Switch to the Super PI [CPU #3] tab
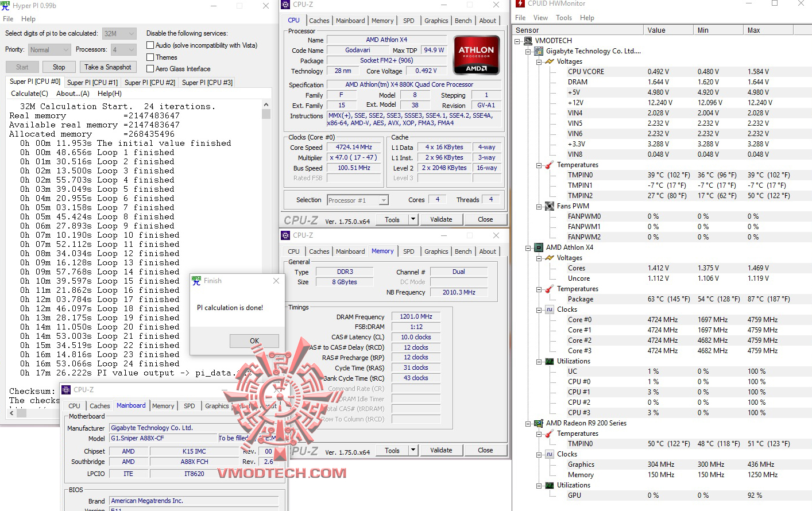Image resolution: width=812 pixels, height=511 pixels. (x=207, y=83)
